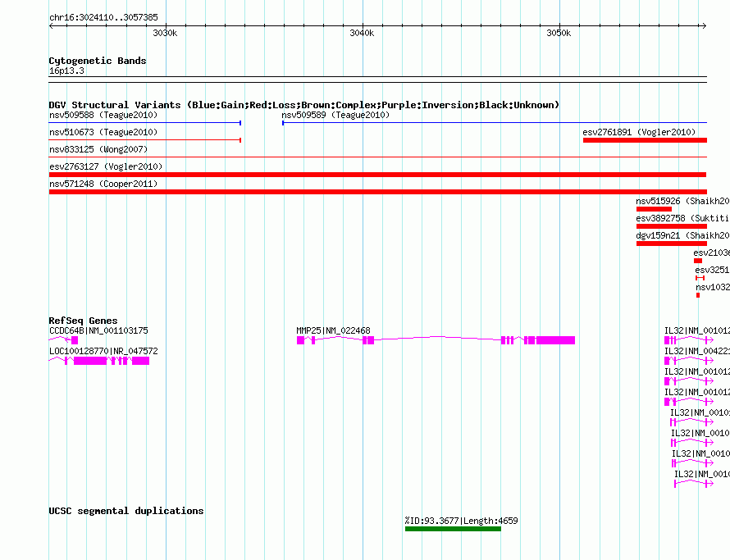This screenshot has height=560, width=730.
Task: Click the small red esv2103 variant box
Action: coord(697,261)
